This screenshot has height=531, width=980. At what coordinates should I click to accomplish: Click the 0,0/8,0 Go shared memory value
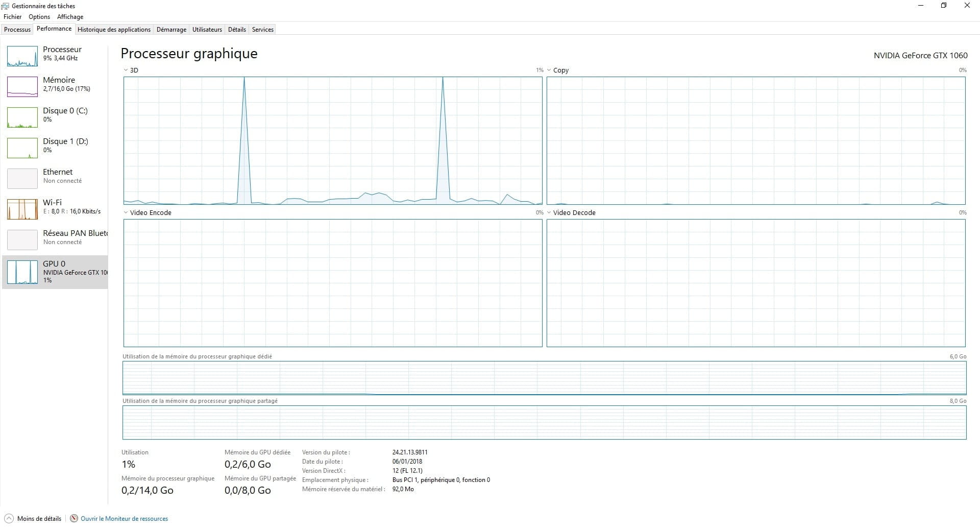coord(248,490)
